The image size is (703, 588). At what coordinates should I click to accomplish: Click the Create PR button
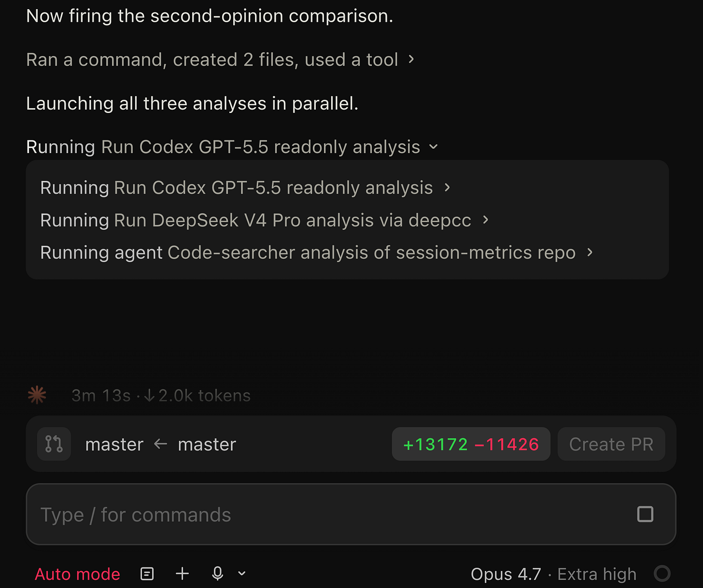pyautogui.click(x=611, y=444)
